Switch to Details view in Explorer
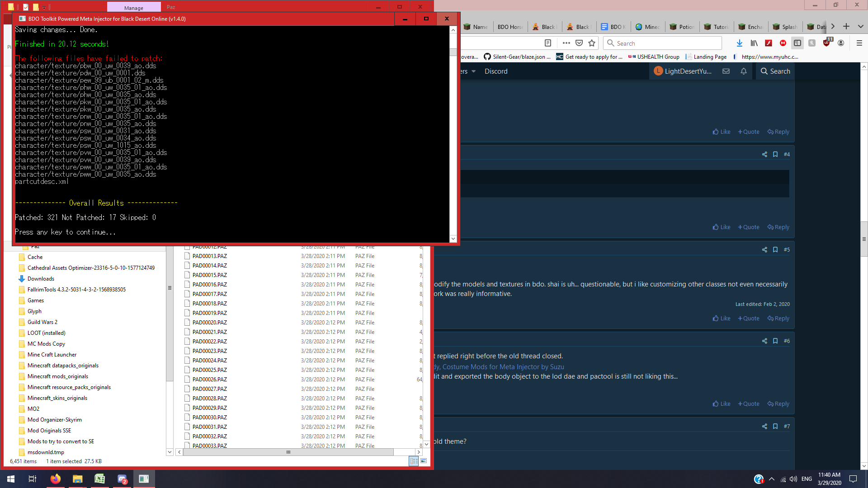This screenshot has height=488, width=868. 414,461
